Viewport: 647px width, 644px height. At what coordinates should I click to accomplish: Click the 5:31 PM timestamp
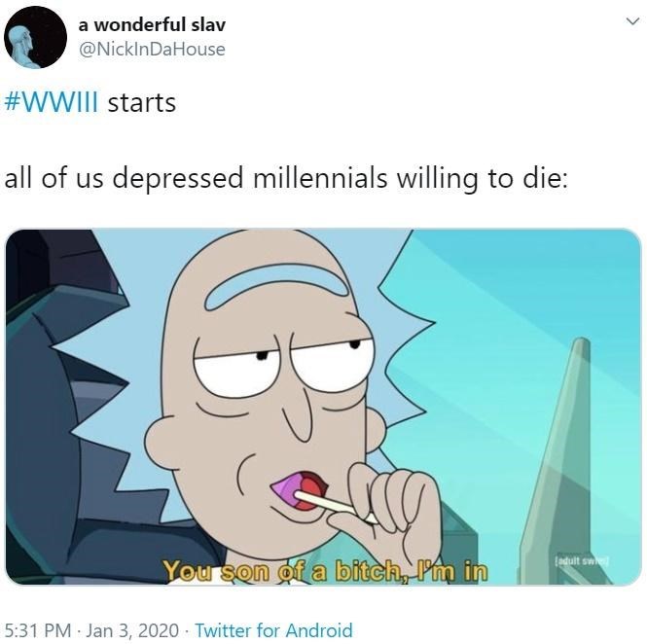(x=38, y=630)
